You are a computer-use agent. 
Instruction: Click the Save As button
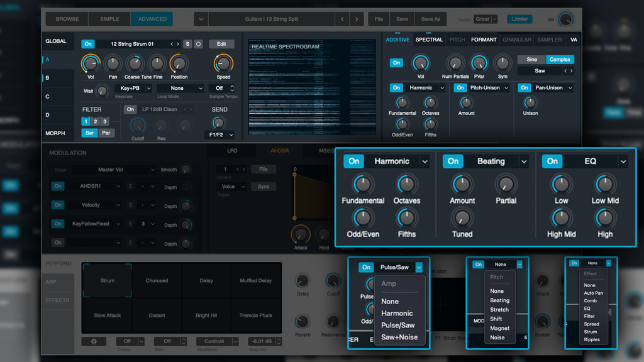click(430, 19)
